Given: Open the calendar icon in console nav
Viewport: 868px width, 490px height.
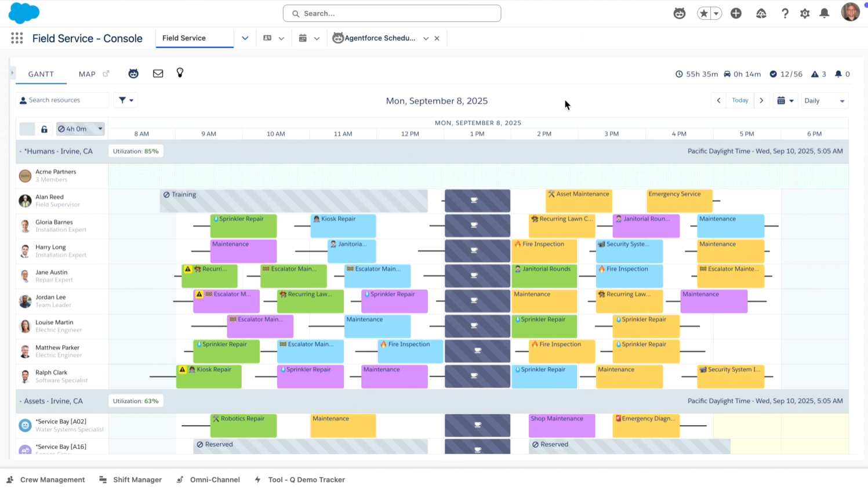Looking at the screenshot, I should tap(303, 38).
